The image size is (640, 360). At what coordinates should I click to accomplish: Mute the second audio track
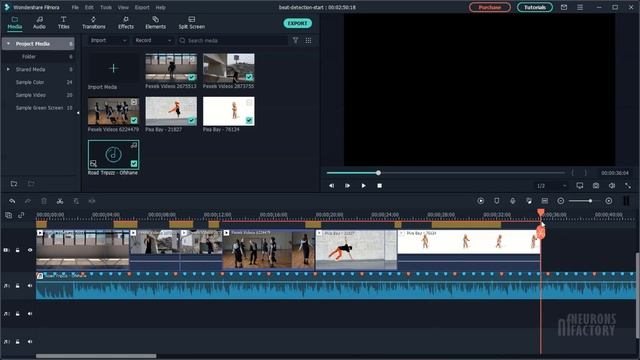tap(30, 314)
